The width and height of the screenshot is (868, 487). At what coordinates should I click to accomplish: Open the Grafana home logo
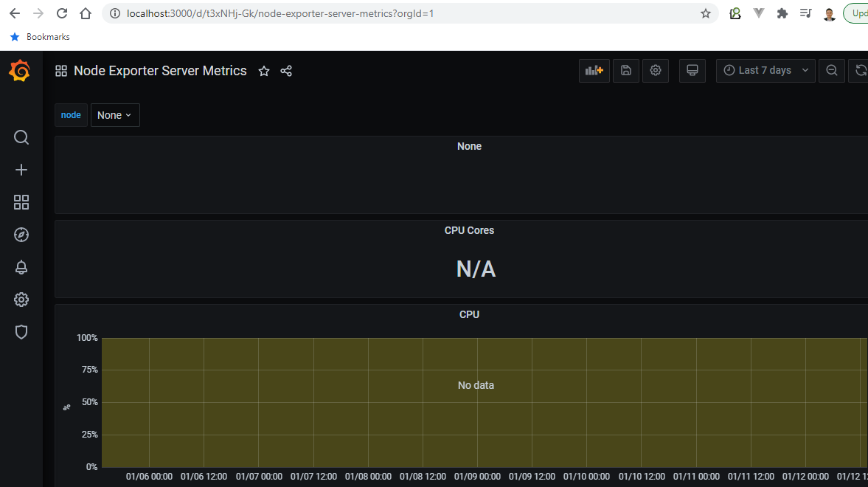pos(20,71)
